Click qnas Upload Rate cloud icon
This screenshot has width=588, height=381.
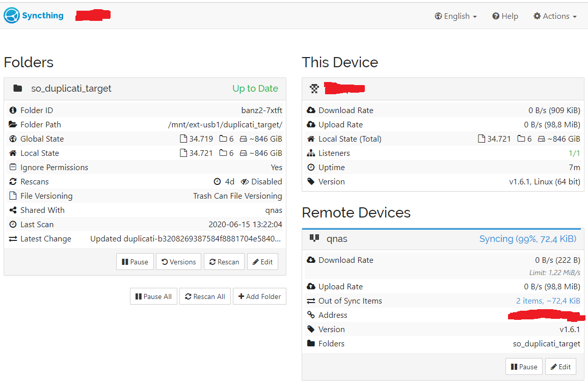point(311,286)
